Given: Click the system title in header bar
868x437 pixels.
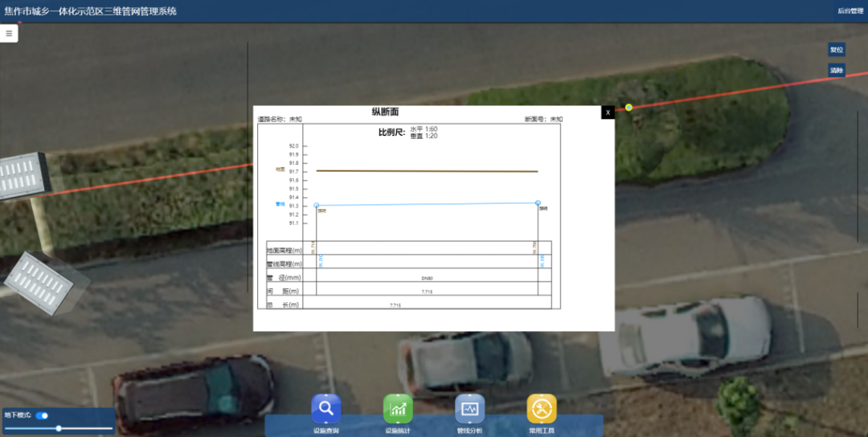Looking at the screenshot, I should pyautogui.click(x=90, y=11).
